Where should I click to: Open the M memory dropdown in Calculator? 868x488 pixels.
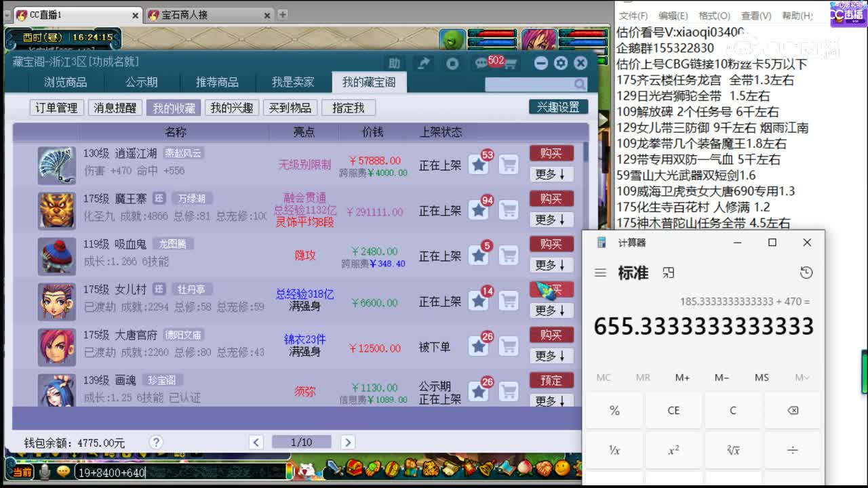(801, 378)
